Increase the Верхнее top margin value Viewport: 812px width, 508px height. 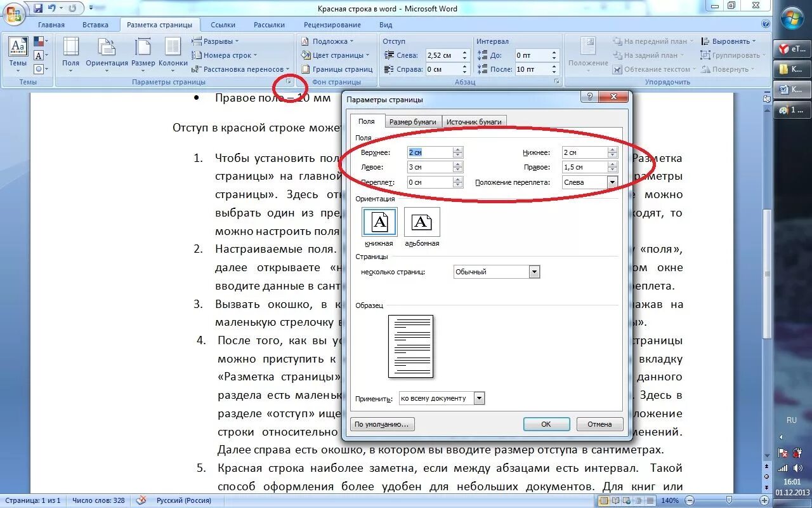click(458, 150)
